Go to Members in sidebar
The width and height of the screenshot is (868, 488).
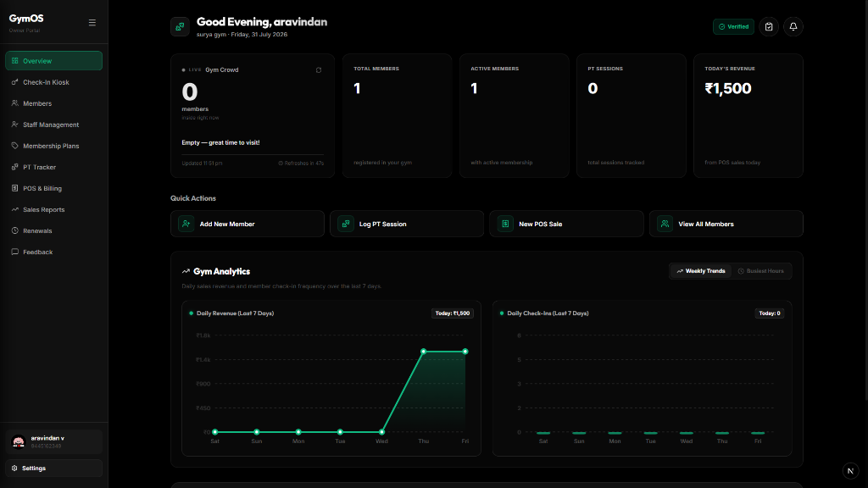(53, 103)
